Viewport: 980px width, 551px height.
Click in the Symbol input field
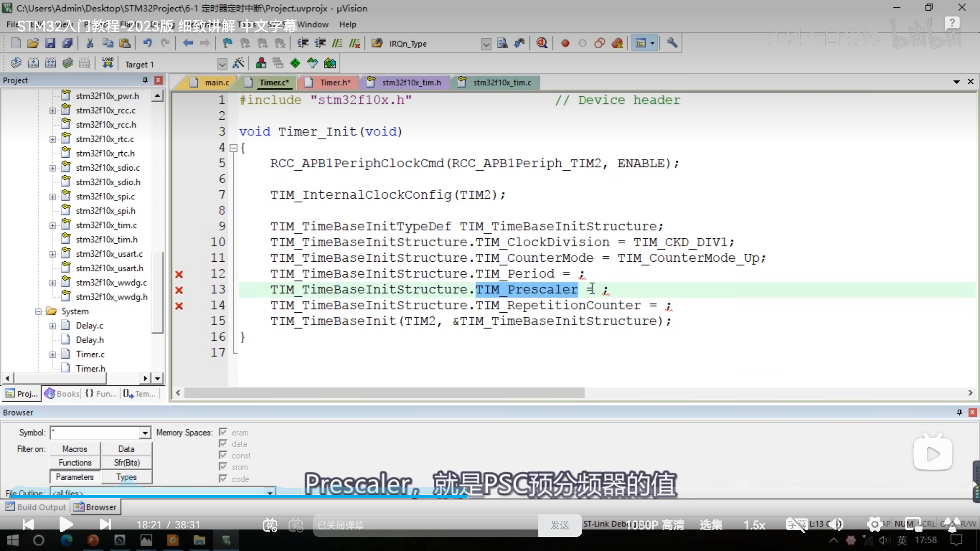click(96, 433)
